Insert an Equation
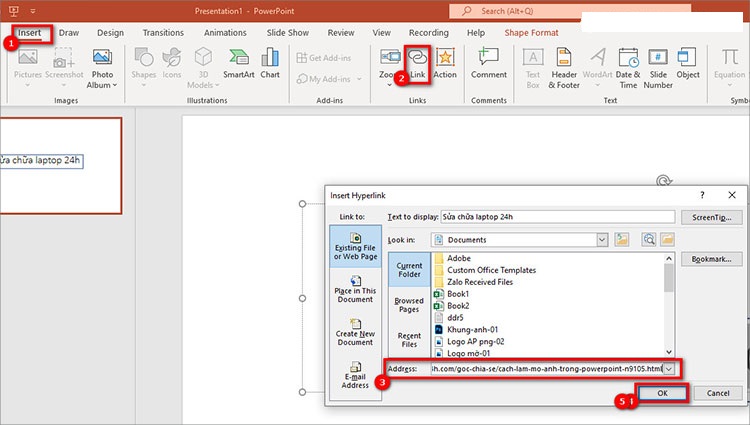The width and height of the screenshot is (750, 425). point(729,68)
